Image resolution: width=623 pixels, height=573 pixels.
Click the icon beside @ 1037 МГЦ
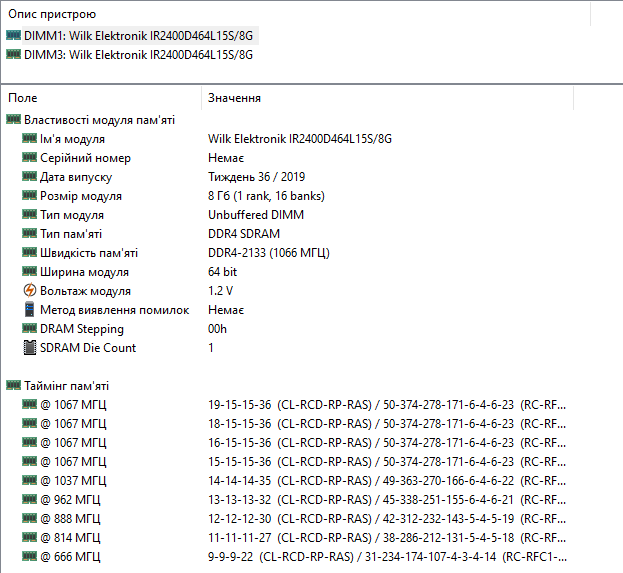tap(29, 480)
